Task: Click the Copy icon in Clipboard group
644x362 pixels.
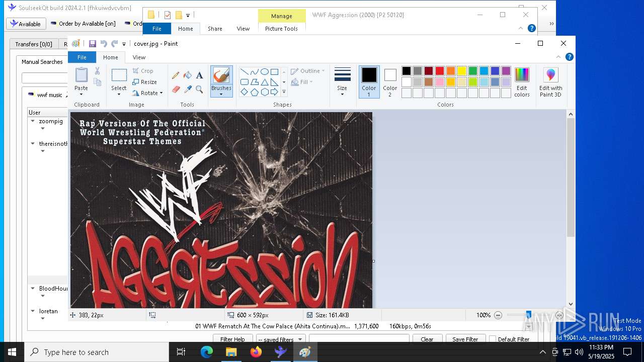Action: (97, 82)
